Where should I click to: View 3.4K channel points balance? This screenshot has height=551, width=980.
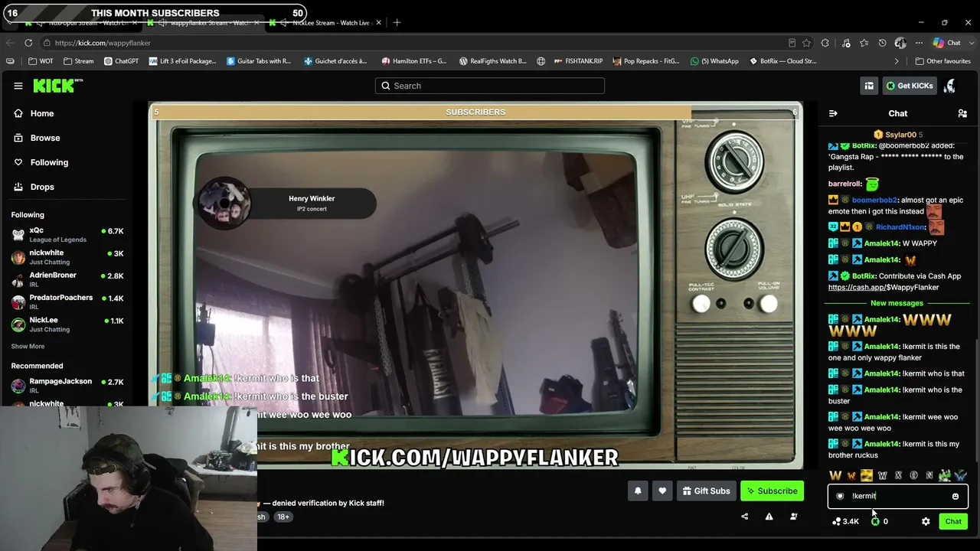point(845,521)
